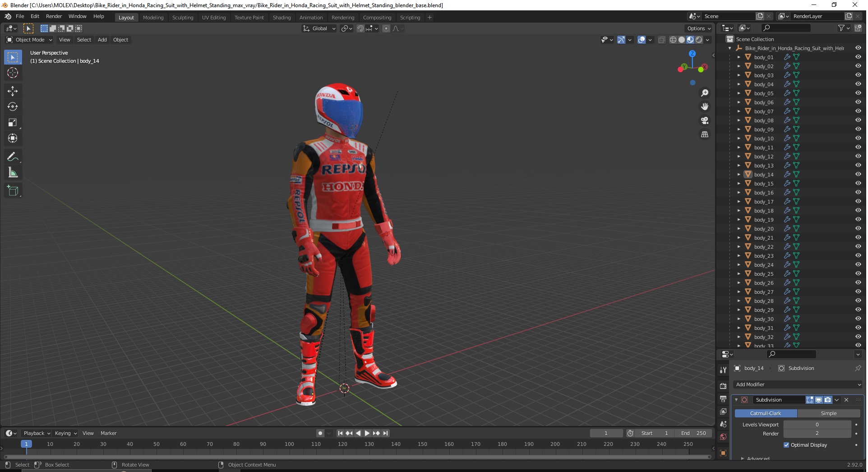This screenshot has height=472, width=868.
Task: Open the World properties tab
Action: (723, 437)
